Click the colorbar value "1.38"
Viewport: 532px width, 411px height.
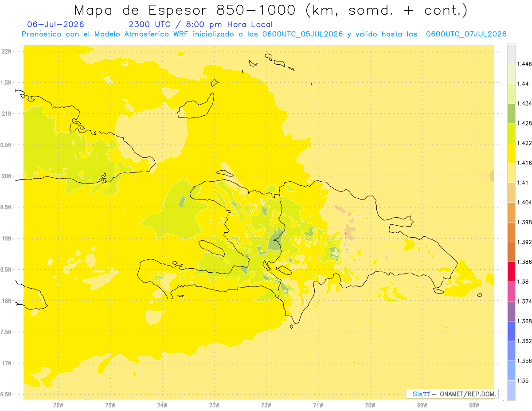523,282
